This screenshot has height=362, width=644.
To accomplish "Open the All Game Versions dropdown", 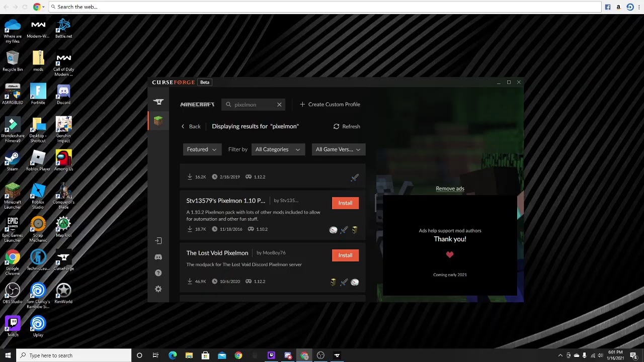I will [x=338, y=149].
